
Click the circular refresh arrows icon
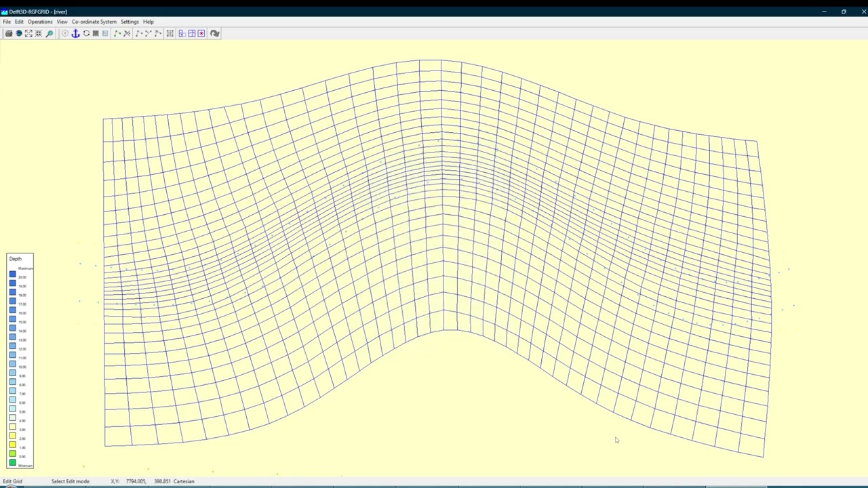click(86, 33)
